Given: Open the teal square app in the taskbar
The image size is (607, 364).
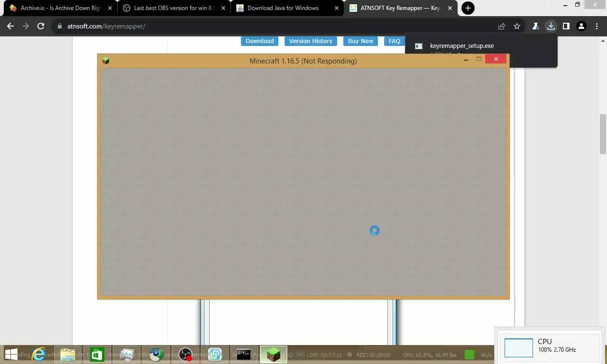Looking at the screenshot, I should click(x=215, y=354).
